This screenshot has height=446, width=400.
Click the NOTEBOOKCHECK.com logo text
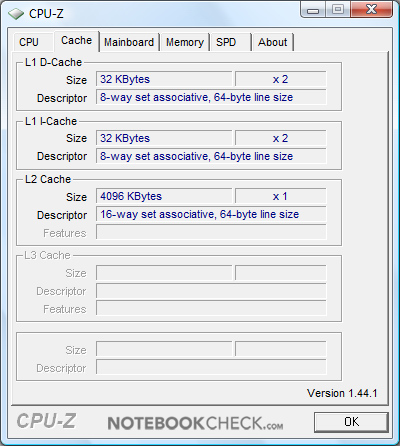(x=195, y=423)
